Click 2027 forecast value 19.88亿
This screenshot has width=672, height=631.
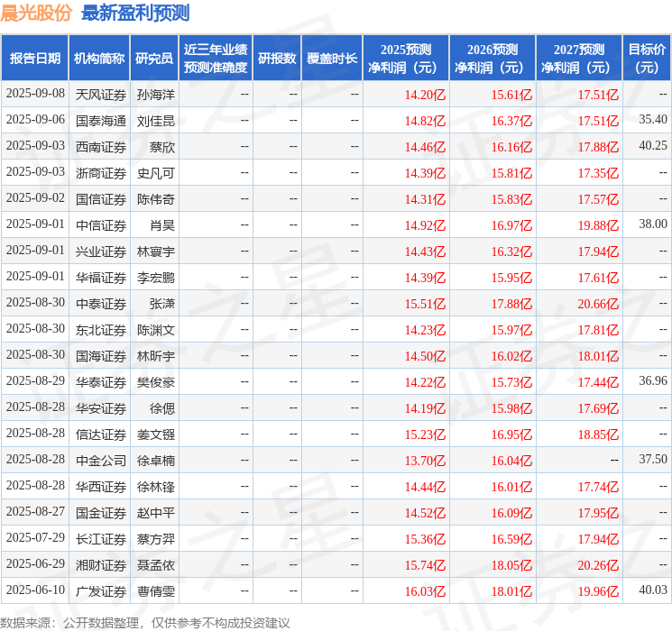point(598,225)
